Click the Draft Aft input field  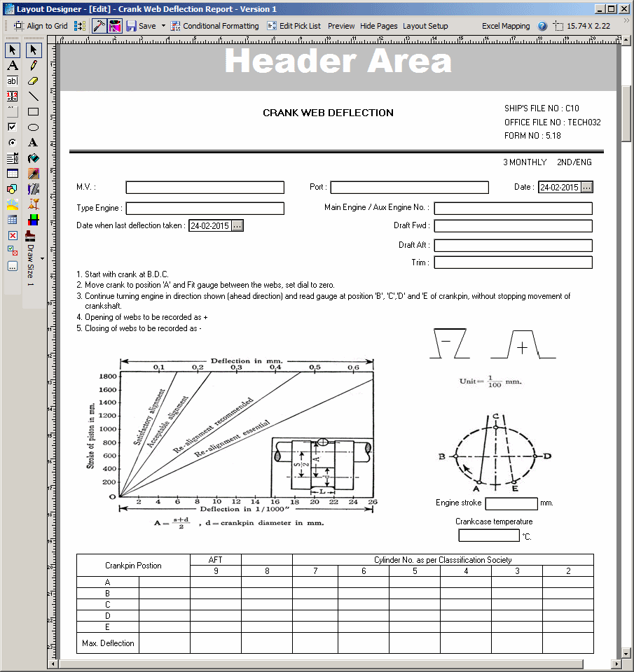tap(513, 246)
